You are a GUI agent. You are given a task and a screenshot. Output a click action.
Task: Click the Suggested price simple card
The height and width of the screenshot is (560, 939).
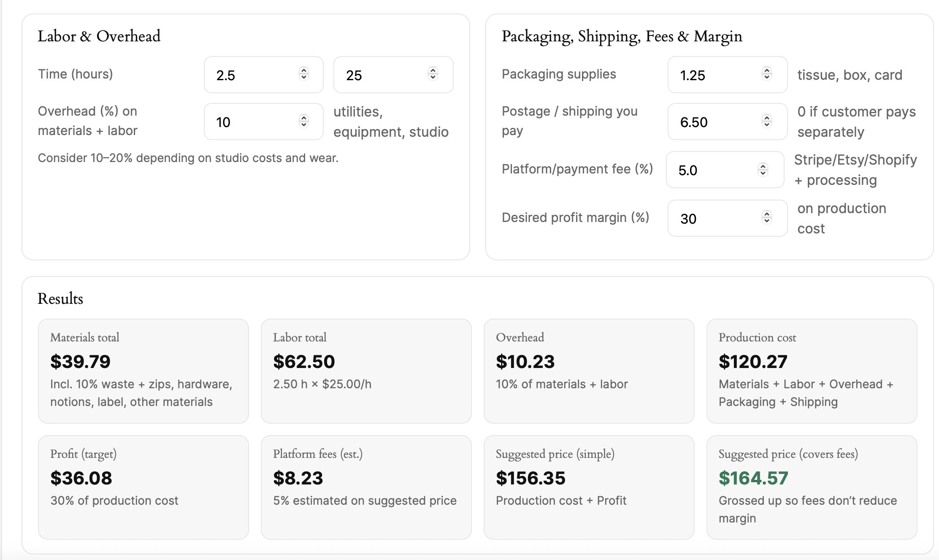(589, 487)
